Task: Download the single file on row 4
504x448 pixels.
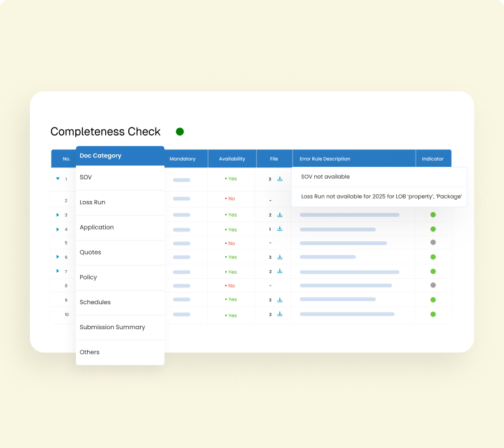Action: tap(279, 229)
